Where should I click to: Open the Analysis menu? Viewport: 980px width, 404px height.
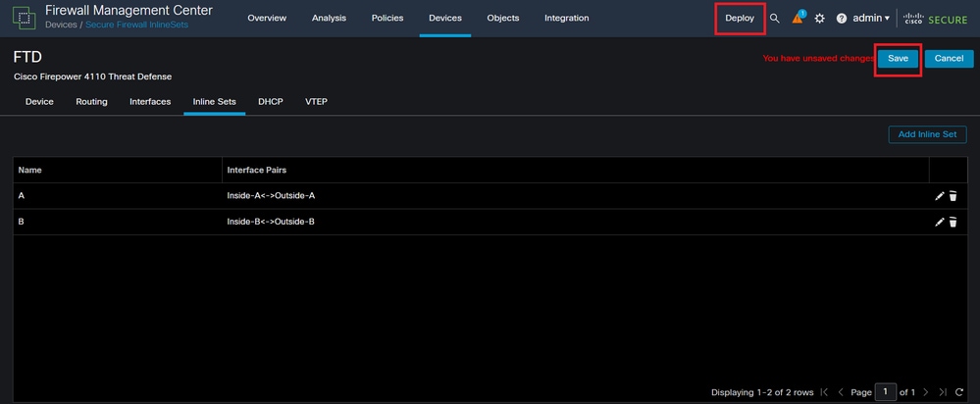pos(329,18)
